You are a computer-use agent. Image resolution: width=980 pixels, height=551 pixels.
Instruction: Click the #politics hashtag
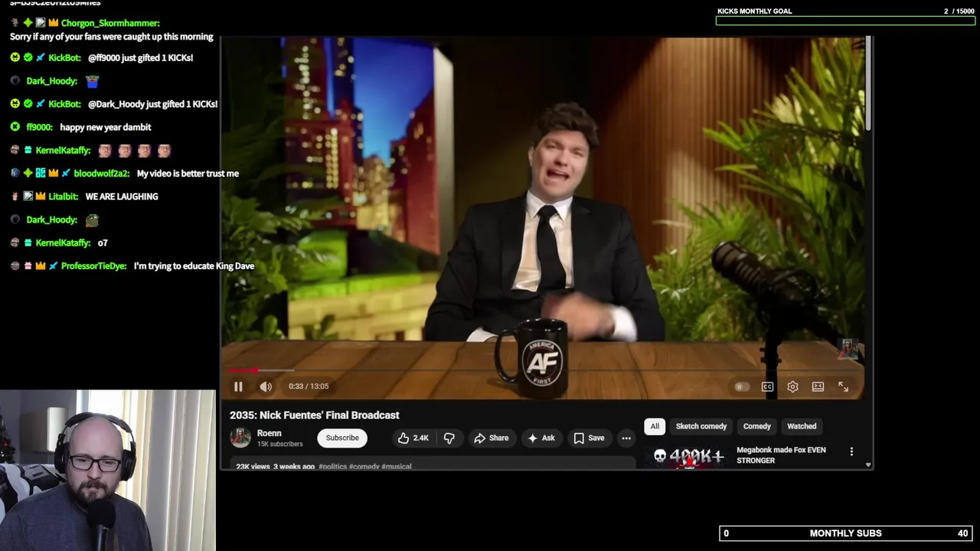[332, 466]
